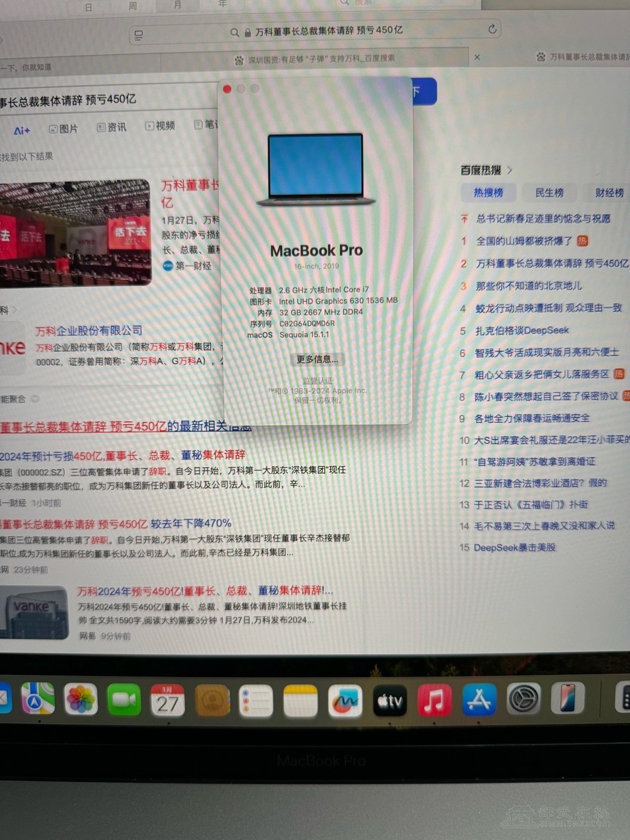Open the 2024年预计亏损450亿 news headline
This screenshot has height=840, width=630.
coord(122,455)
